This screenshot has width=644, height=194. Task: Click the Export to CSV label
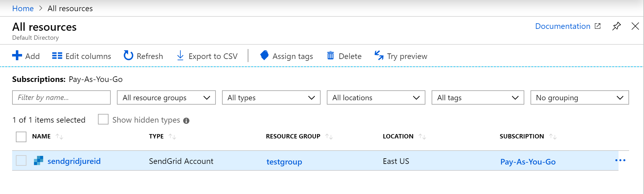213,56
